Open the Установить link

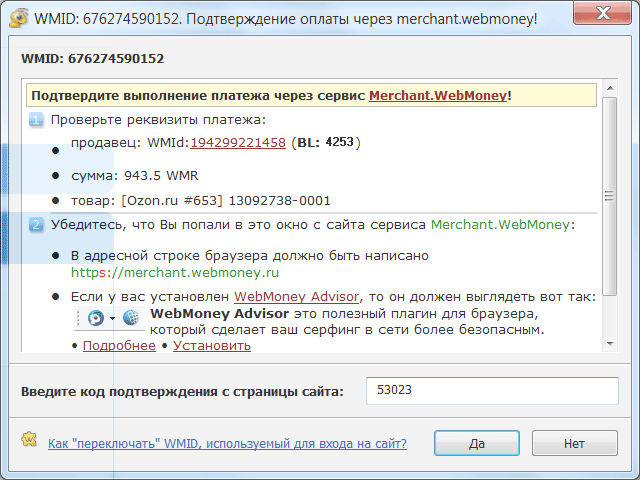point(212,346)
